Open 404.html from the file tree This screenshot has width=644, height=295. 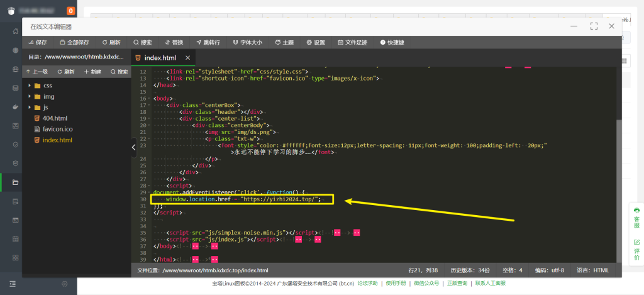[55, 118]
